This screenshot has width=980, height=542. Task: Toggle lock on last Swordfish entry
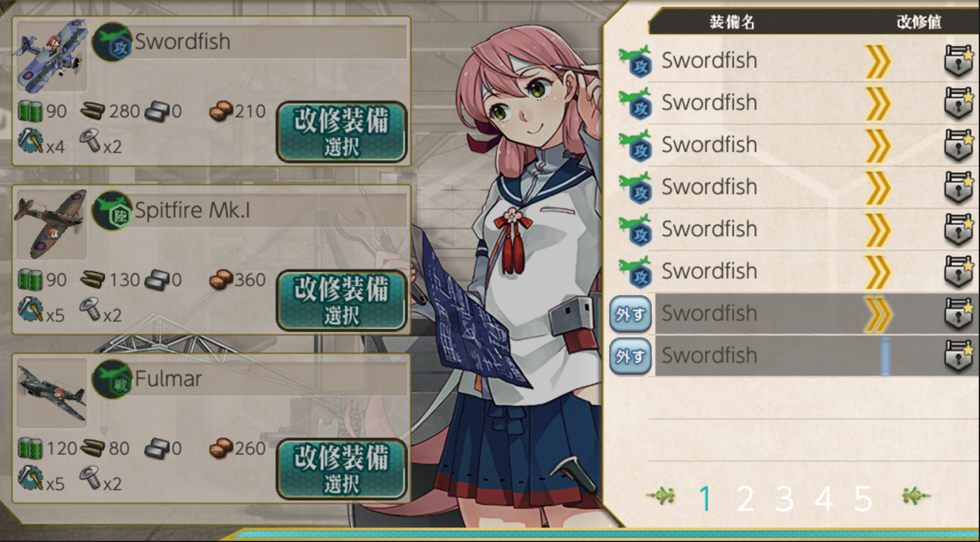coord(959,355)
